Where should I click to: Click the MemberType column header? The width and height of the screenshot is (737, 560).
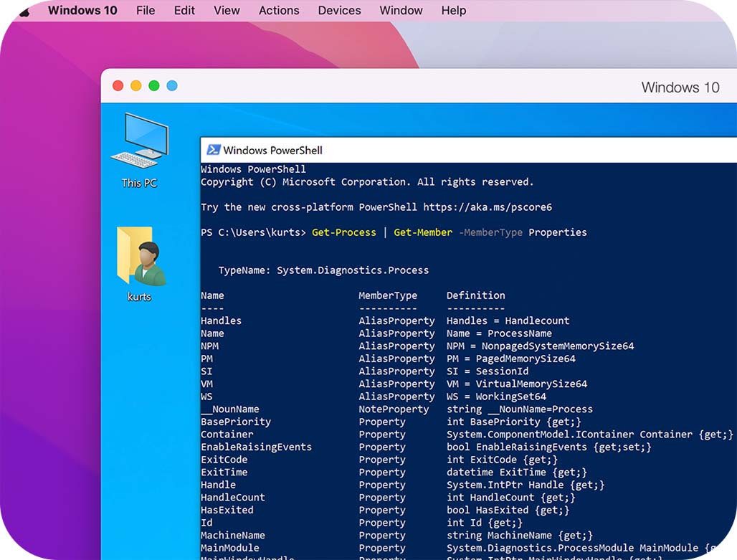[388, 295]
